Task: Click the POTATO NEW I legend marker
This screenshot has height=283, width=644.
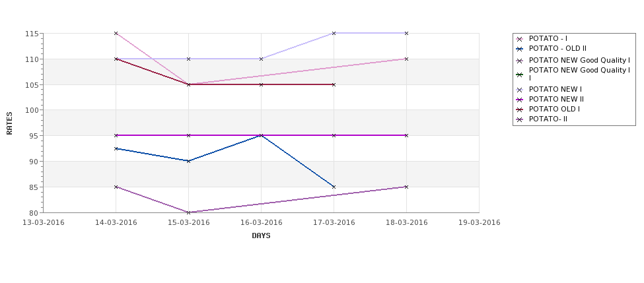Action: click(520, 90)
